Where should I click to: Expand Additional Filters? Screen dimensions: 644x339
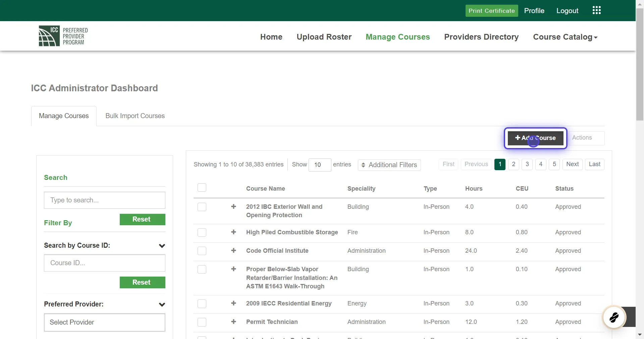point(389,165)
